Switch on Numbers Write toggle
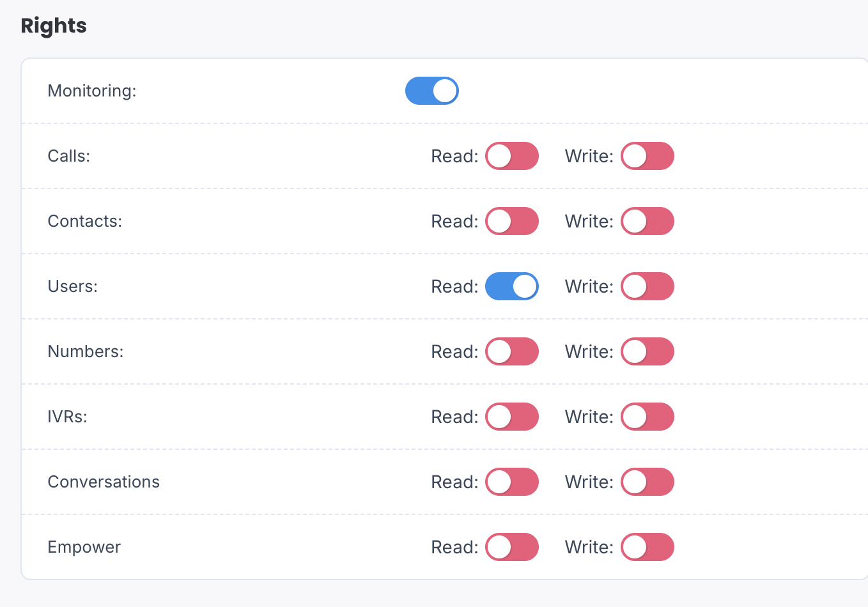868x607 pixels. (647, 351)
